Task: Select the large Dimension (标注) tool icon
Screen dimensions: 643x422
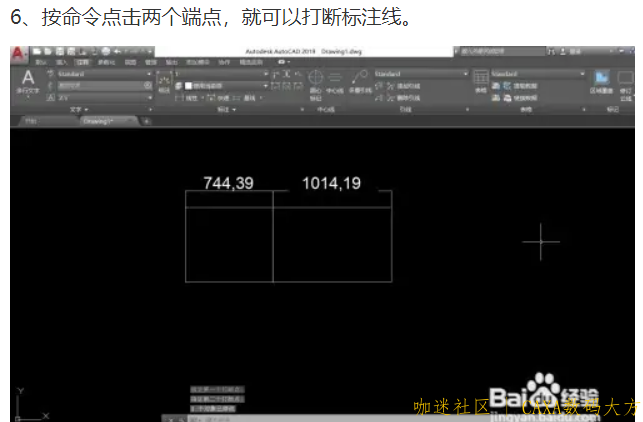Action: [x=164, y=82]
